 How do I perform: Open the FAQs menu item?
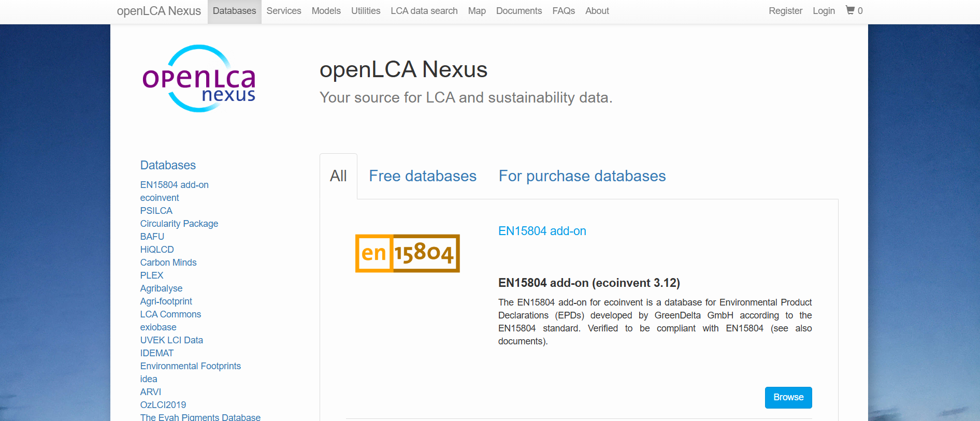(564, 11)
